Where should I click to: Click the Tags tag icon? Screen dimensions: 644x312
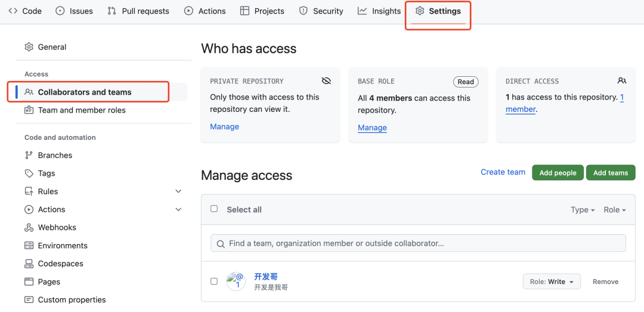point(29,173)
